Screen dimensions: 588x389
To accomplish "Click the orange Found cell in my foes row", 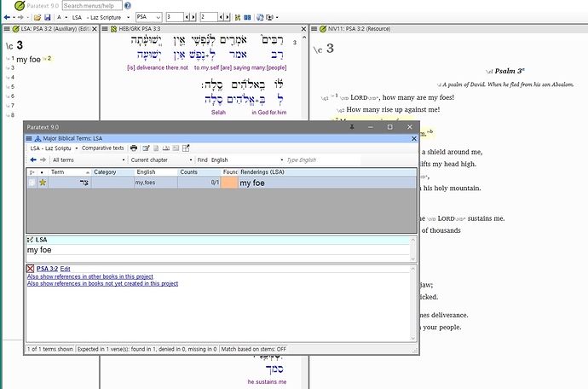I will pos(229,183).
